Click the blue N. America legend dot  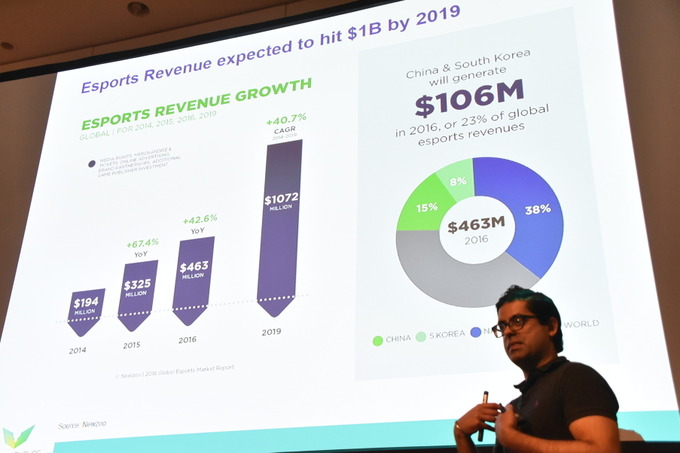pos(475,333)
